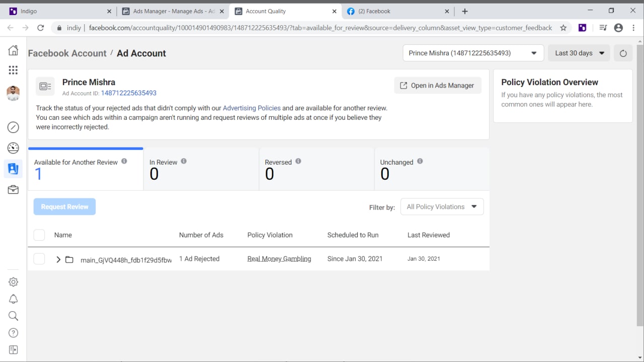644x362 pixels.
Task: Open the gauge dashboard icon in sidebar
Action: coord(13,148)
